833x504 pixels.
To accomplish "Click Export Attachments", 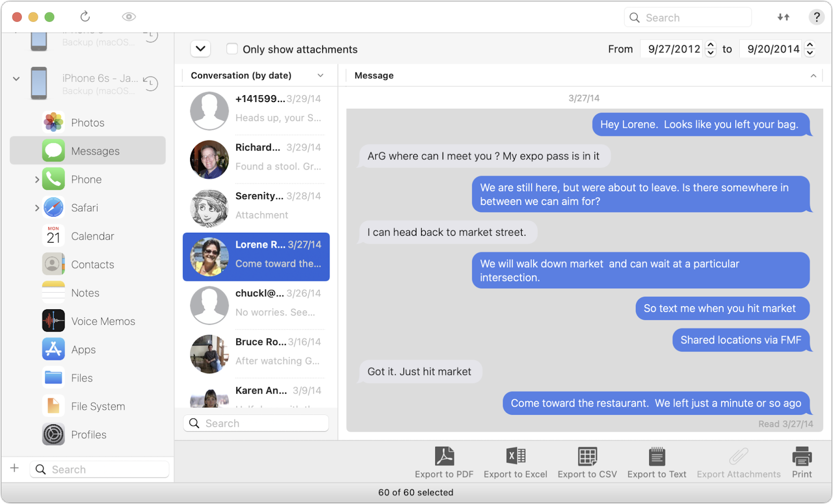I will click(739, 462).
